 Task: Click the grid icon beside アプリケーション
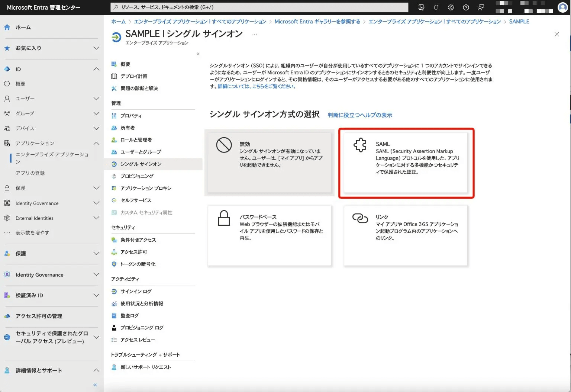(7, 143)
